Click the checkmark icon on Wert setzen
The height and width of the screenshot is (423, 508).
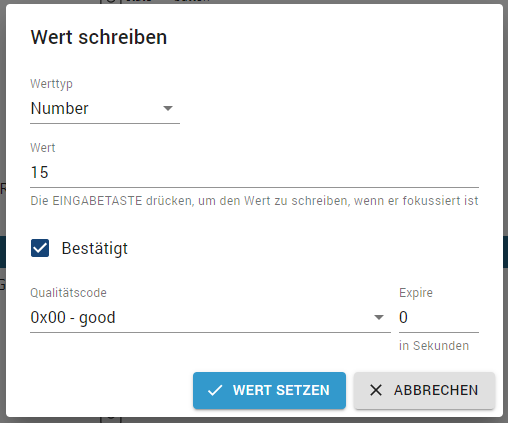pyautogui.click(x=215, y=390)
